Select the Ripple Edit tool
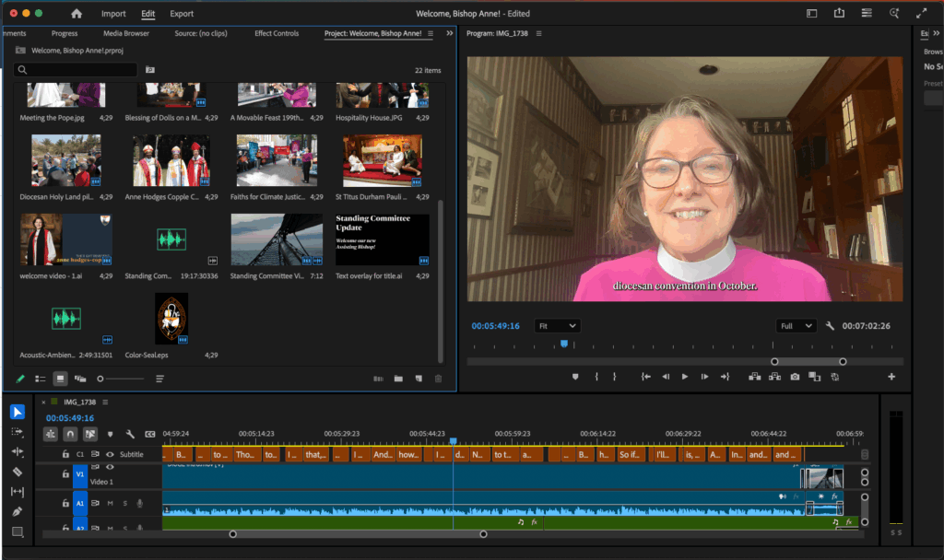944x560 pixels. 18,451
